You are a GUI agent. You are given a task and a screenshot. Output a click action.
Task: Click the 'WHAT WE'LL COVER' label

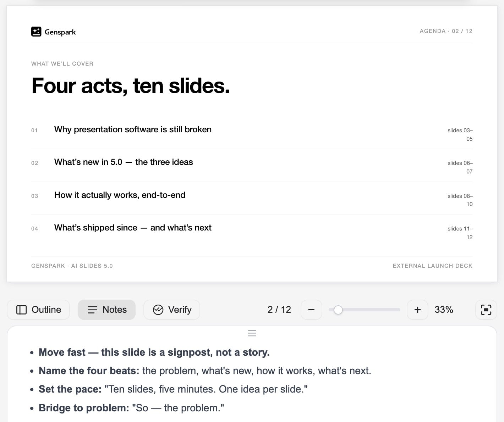pyautogui.click(x=62, y=64)
